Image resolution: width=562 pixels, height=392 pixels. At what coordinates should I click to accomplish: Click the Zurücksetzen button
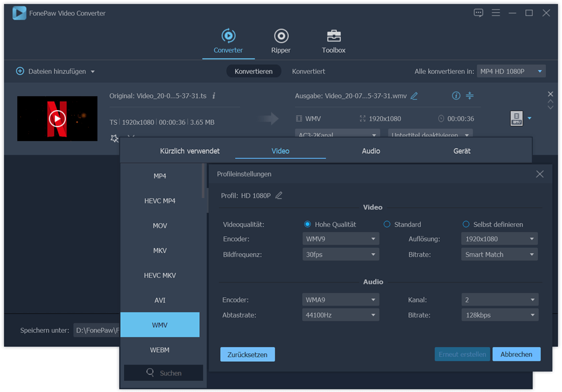click(248, 354)
